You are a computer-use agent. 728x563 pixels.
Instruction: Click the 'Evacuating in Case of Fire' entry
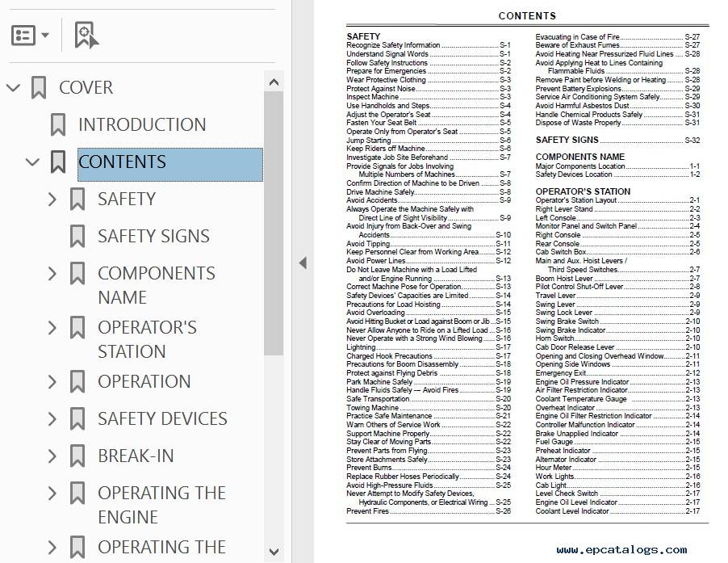point(617,36)
